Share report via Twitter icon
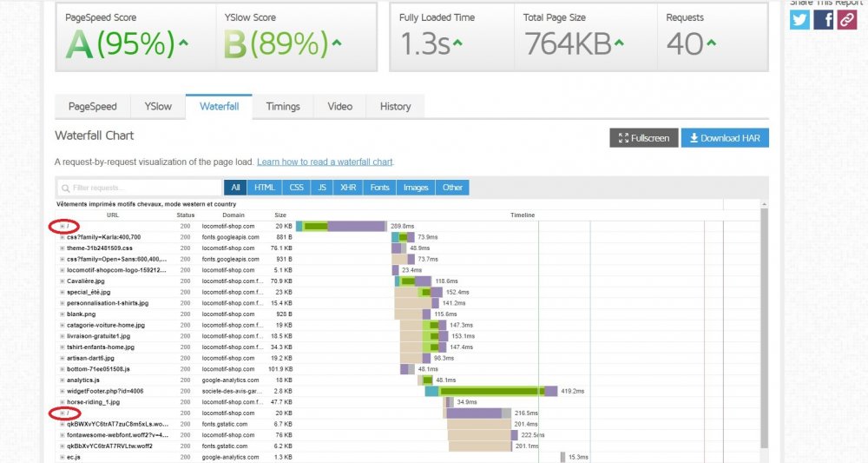Screen dimensions: 868x463 tap(799, 20)
